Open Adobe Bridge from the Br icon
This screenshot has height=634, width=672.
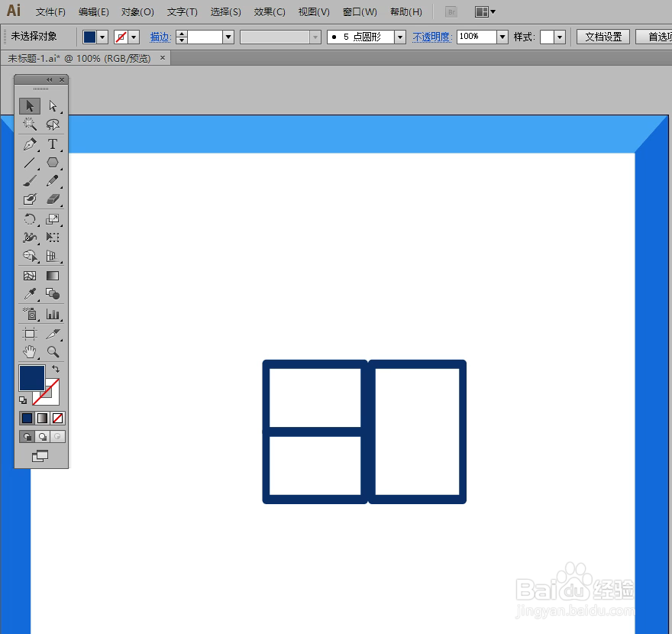[x=451, y=12]
